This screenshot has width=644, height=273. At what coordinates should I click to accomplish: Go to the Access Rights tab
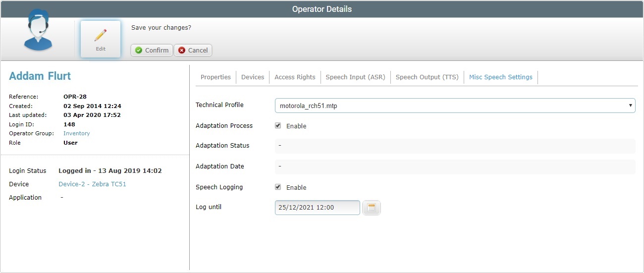(295, 77)
